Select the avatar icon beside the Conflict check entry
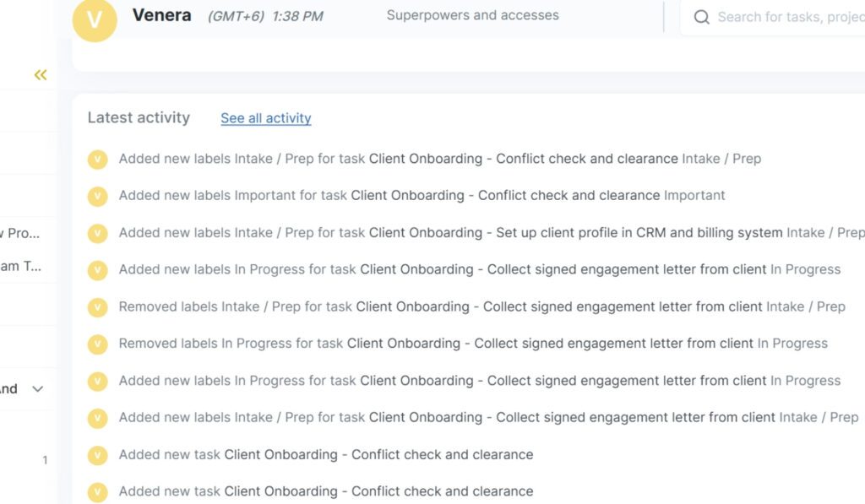This screenshot has height=504, width=865. 97,159
